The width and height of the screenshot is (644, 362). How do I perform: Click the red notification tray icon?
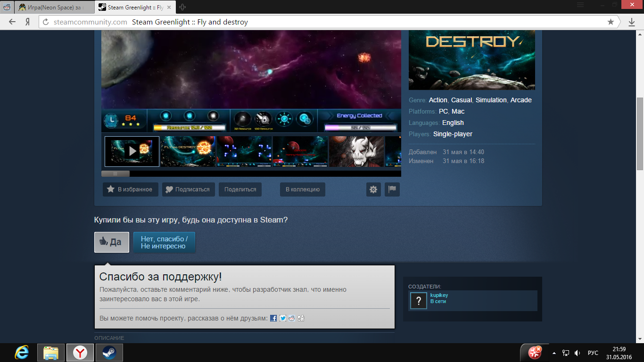click(535, 353)
